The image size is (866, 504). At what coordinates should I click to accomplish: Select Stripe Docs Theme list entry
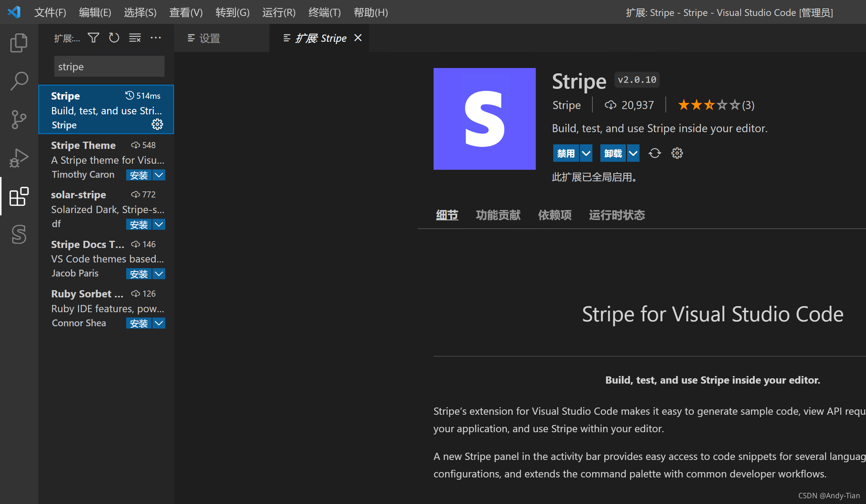106,258
